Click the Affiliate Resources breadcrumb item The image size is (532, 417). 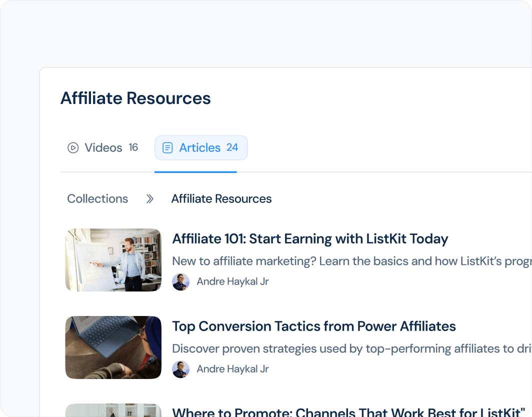click(221, 198)
